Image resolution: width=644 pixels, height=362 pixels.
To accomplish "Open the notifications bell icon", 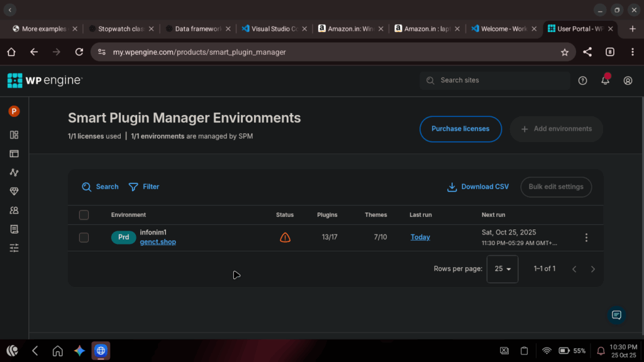I will pos(605,80).
